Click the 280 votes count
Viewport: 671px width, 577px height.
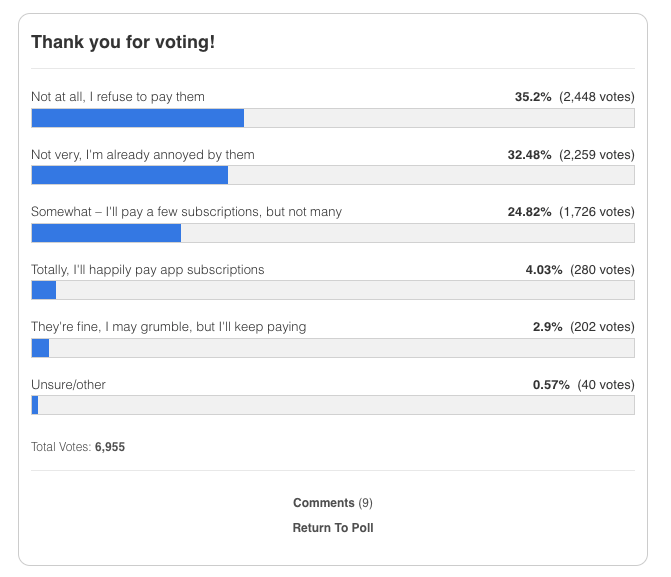(602, 270)
